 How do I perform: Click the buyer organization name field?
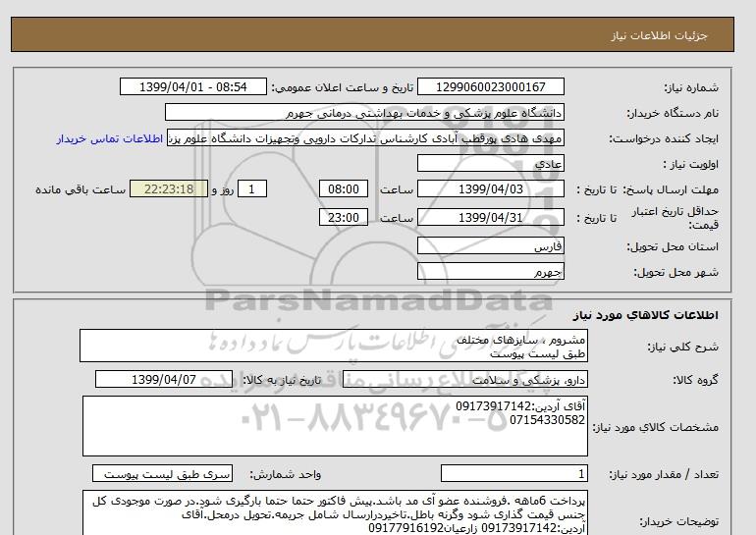(x=364, y=112)
